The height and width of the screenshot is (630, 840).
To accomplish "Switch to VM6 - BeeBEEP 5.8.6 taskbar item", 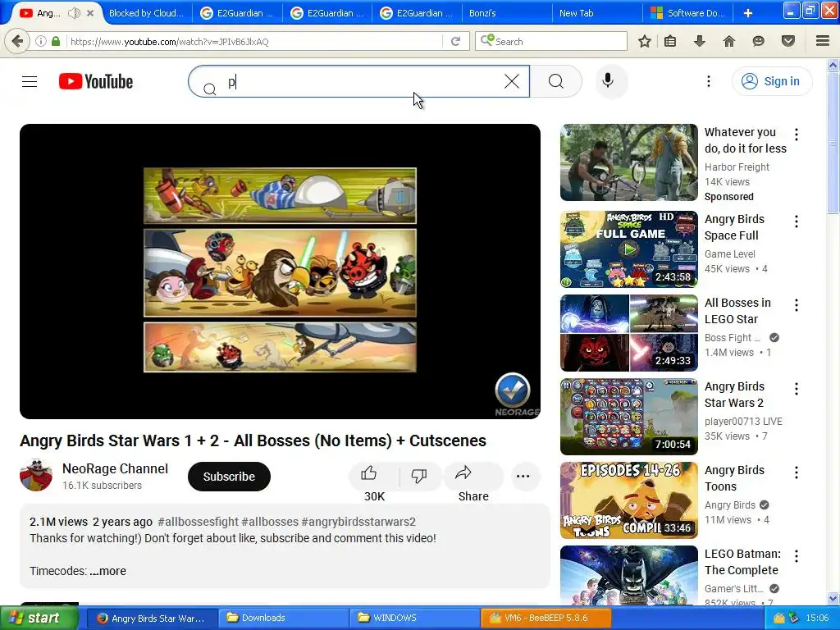I will pyautogui.click(x=546, y=618).
